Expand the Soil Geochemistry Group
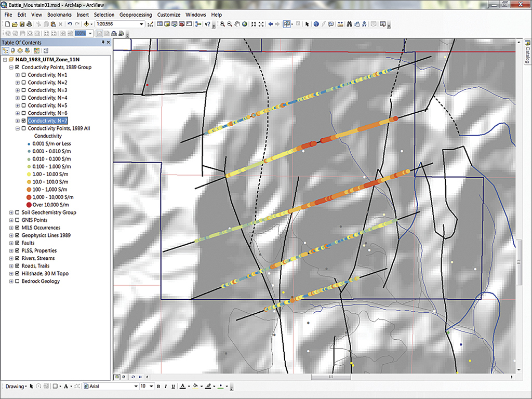Viewport: 532px width, 399px height. coord(11,212)
